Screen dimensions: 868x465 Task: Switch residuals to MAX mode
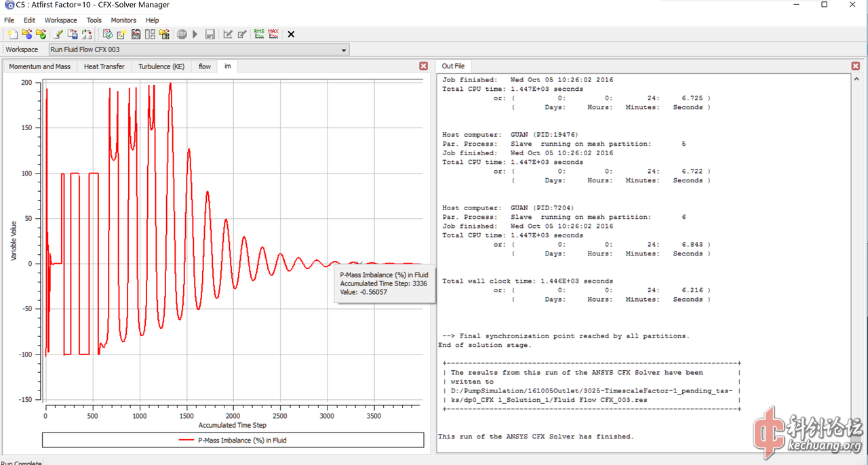[273, 34]
